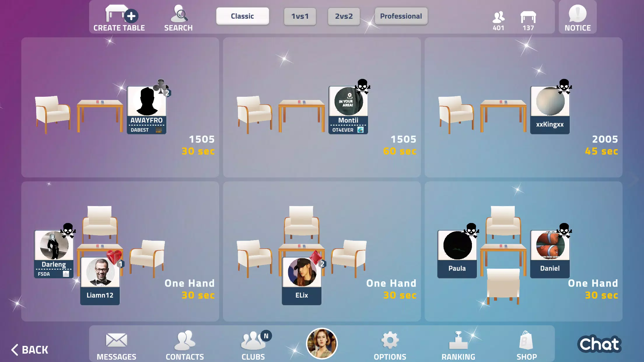644x362 pixels.
Task: Switch to 1vs1 game mode
Action: 300,16
